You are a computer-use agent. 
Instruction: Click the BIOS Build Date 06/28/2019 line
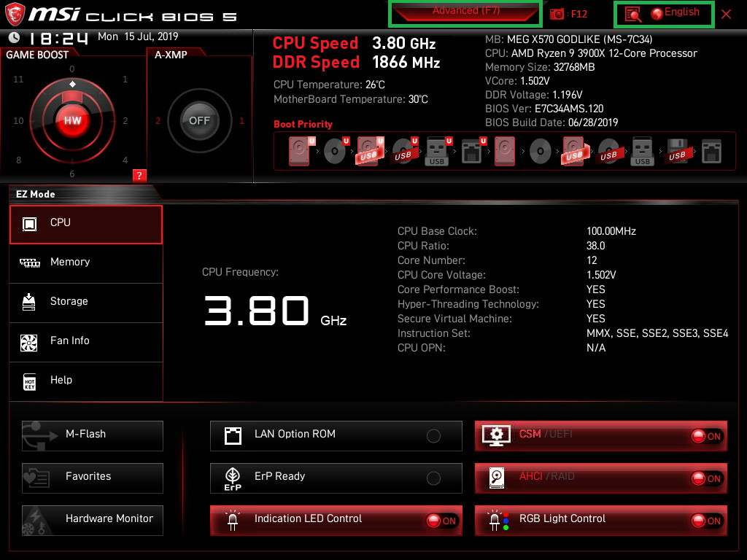[551, 122]
